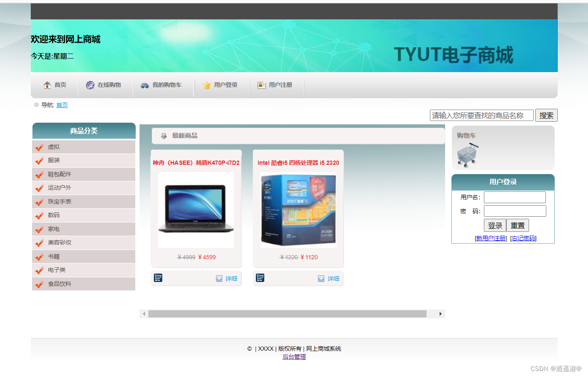Add Intel i5 2320 to cart via cart icon
Image resolution: width=588 pixels, height=376 pixels.
[x=260, y=278]
